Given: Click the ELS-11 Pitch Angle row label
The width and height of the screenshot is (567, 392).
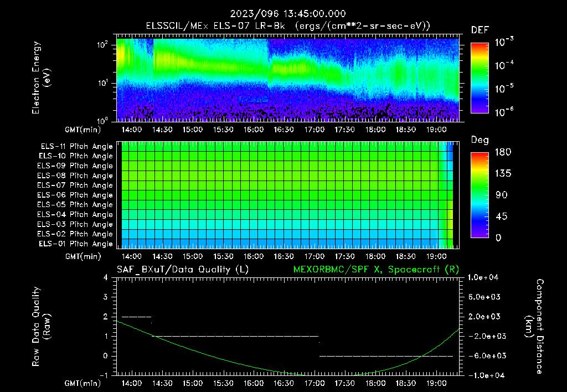Looking at the screenshot, I should coord(76,147).
